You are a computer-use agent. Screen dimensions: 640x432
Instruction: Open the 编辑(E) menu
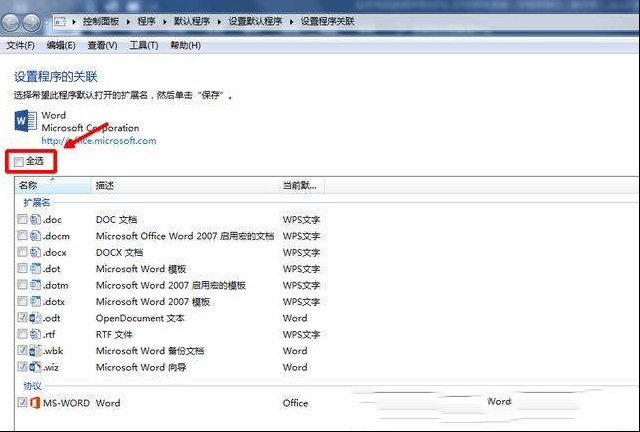click(x=61, y=45)
